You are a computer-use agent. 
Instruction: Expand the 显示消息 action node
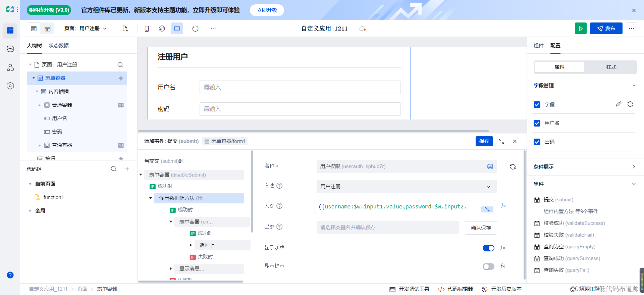coord(171,269)
